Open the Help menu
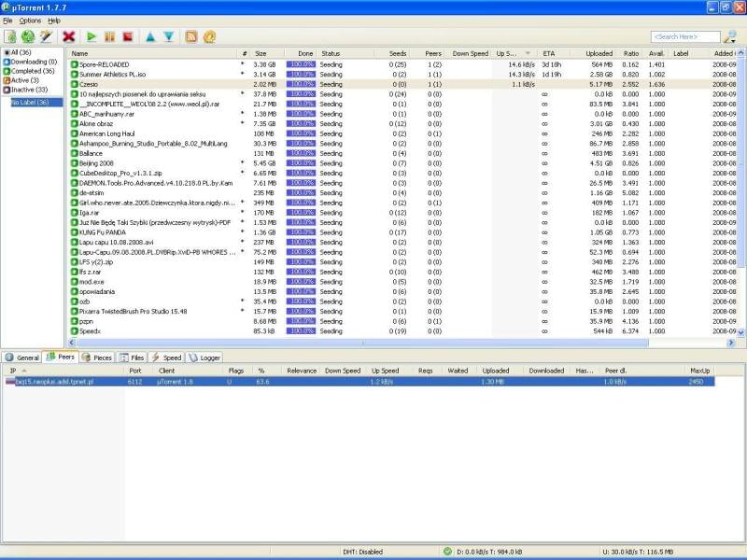Screen dimensions: 747x560 point(54,21)
